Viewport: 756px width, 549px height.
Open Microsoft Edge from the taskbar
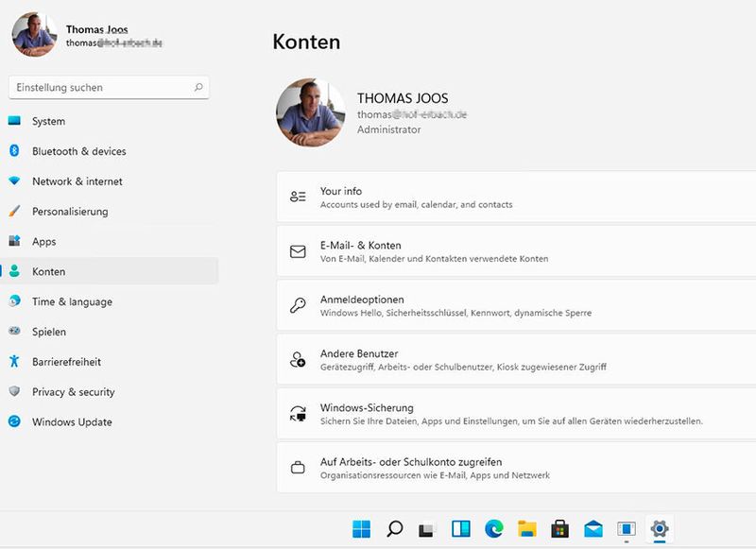click(x=496, y=528)
